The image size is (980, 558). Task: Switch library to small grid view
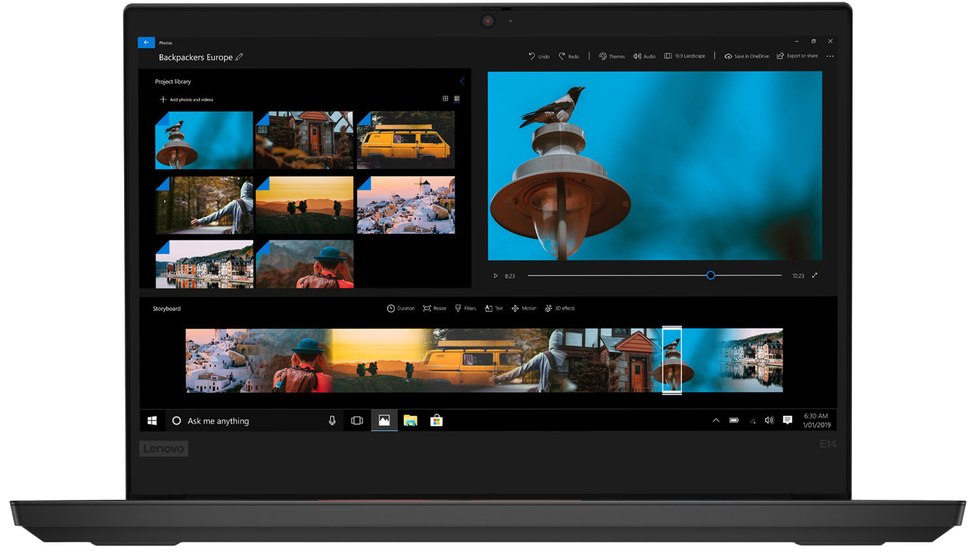pyautogui.click(x=457, y=99)
